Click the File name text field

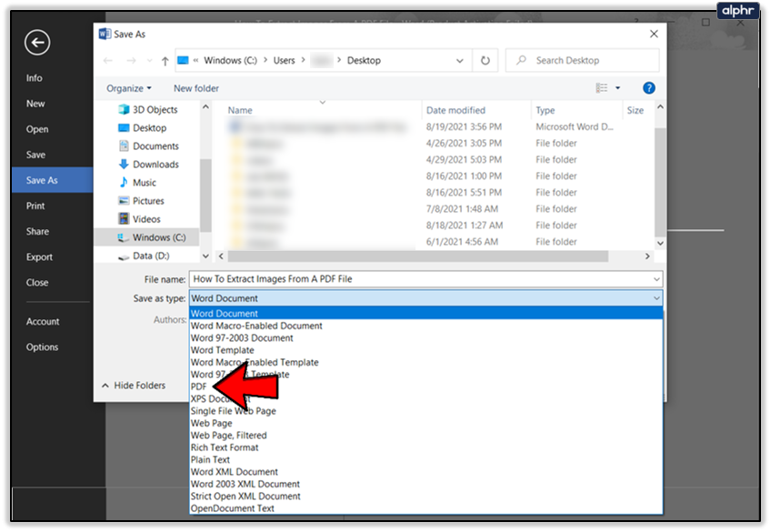pos(421,279)
